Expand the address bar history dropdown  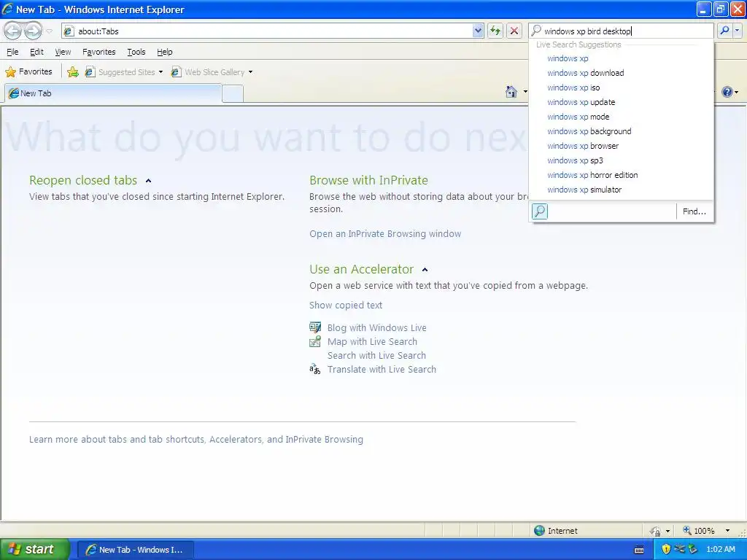[x=478, y=31]
